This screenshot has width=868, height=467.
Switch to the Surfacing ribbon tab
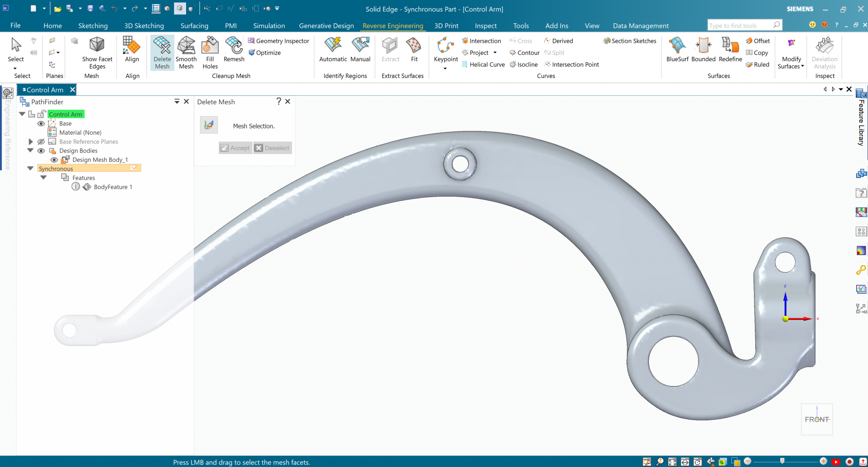tap(194, 26)
